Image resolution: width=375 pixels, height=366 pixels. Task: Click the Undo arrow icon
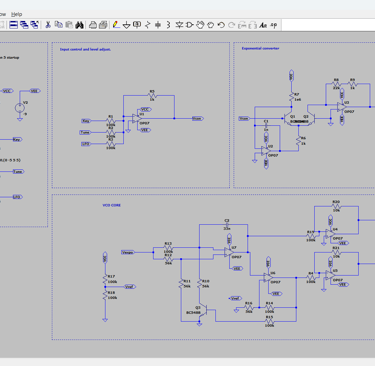pos(221,25)
